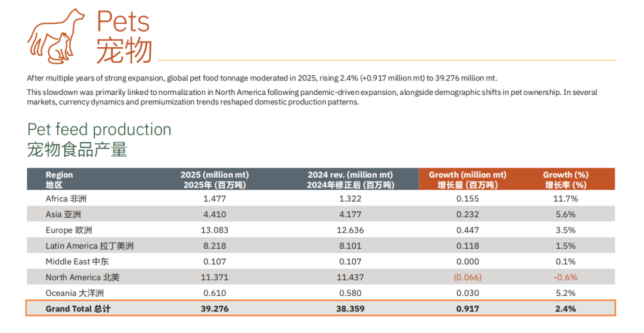Select the "宠物食品产量" heading

click(77, 150)
